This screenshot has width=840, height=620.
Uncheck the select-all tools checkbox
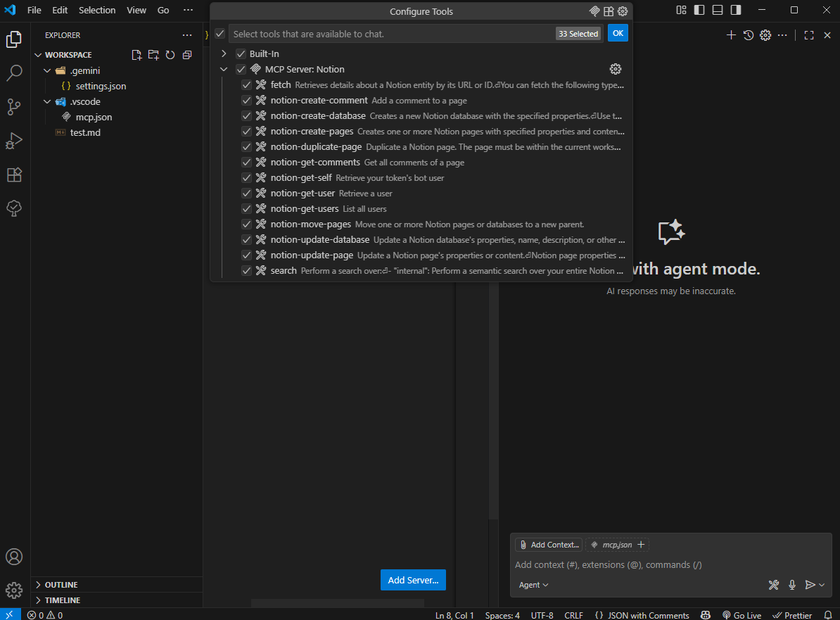tap(219, 34)
